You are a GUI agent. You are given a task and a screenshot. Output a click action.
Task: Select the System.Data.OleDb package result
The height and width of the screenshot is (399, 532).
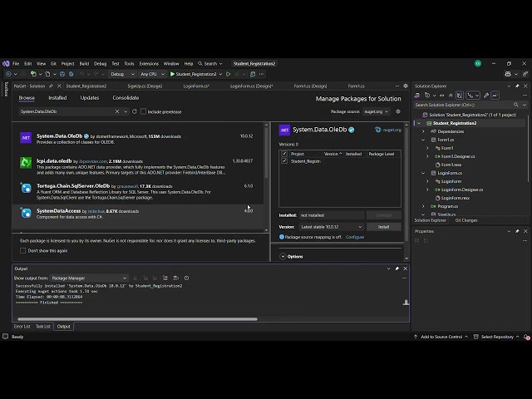click(x=138, y=139)
